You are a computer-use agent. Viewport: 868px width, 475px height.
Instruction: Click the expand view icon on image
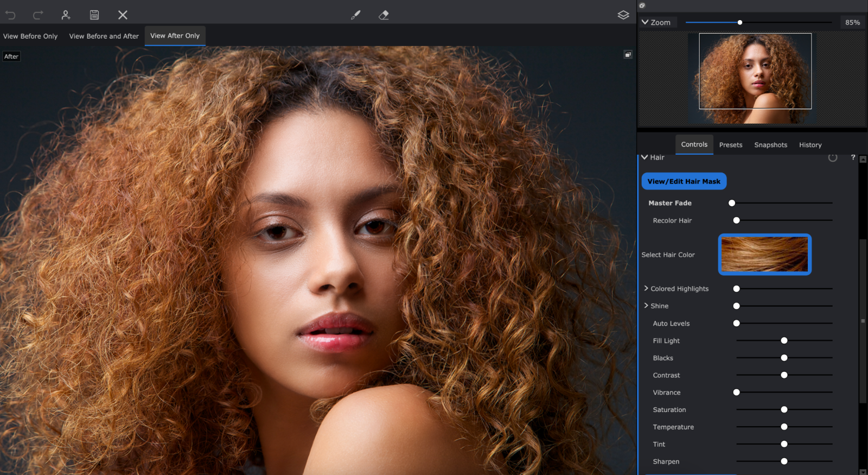tap(628, 54)
